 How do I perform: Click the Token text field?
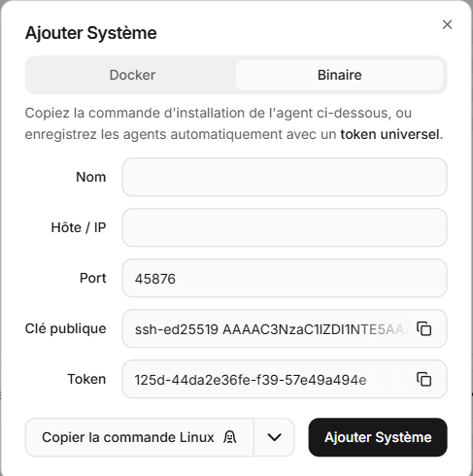coord(270,380)
